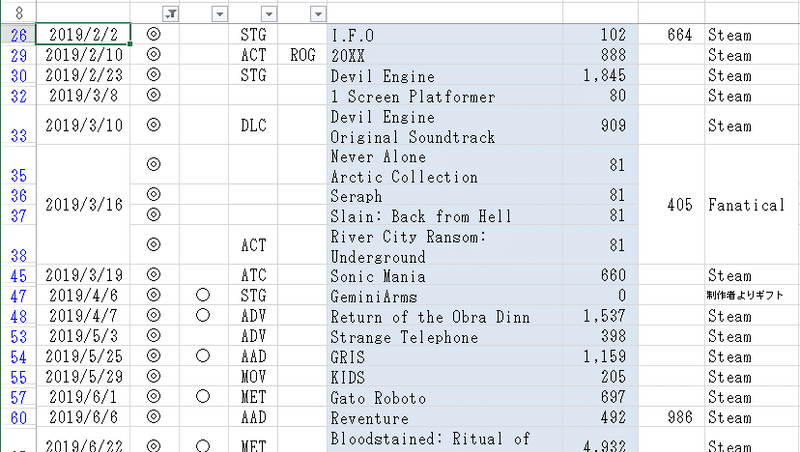Select the GeminiArms title cell

tap(445, 295)
